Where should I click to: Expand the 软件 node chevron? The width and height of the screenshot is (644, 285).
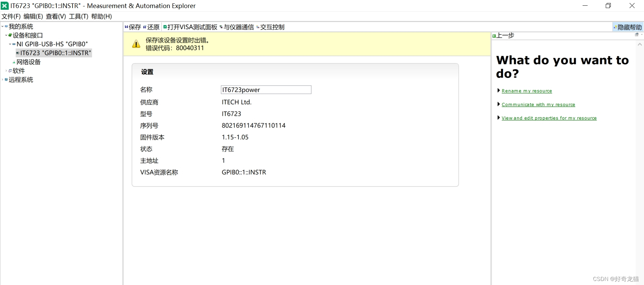6,71
